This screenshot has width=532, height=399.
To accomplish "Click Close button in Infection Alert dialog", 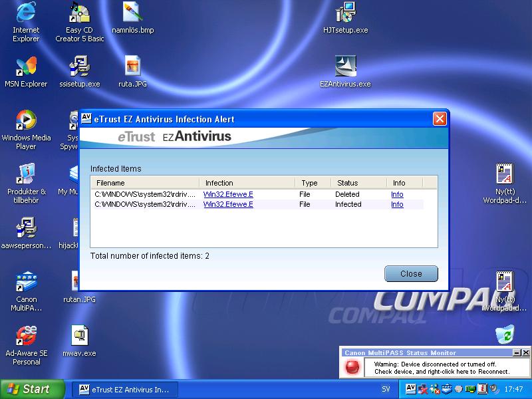I will [x=411, y=273].
